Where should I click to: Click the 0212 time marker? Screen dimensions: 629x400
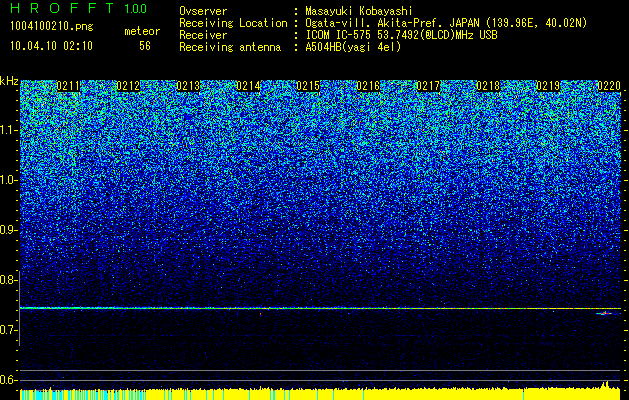coord(128,86)
